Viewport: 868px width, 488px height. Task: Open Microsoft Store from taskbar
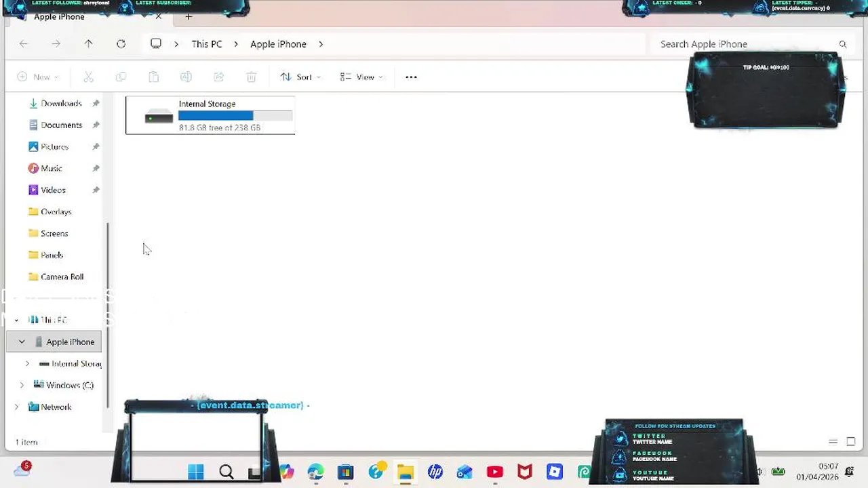click(x=345, y=472)
